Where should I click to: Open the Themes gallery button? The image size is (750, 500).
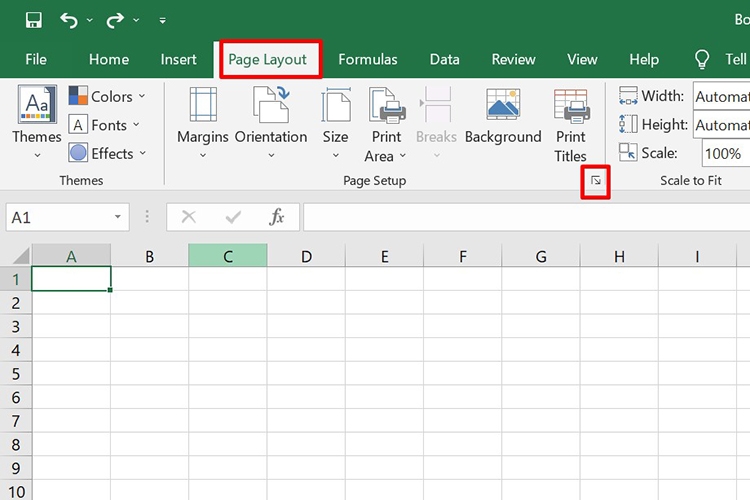pyautogui.click(x=37, y=122)
